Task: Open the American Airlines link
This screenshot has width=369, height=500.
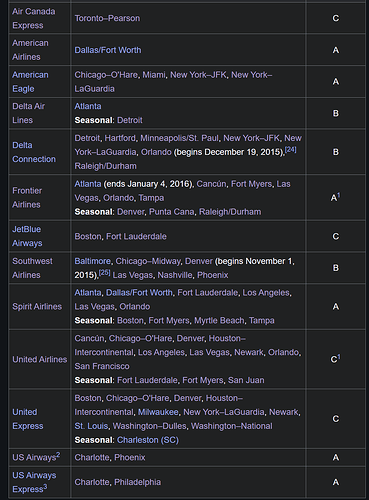Action: pos(30,50)
